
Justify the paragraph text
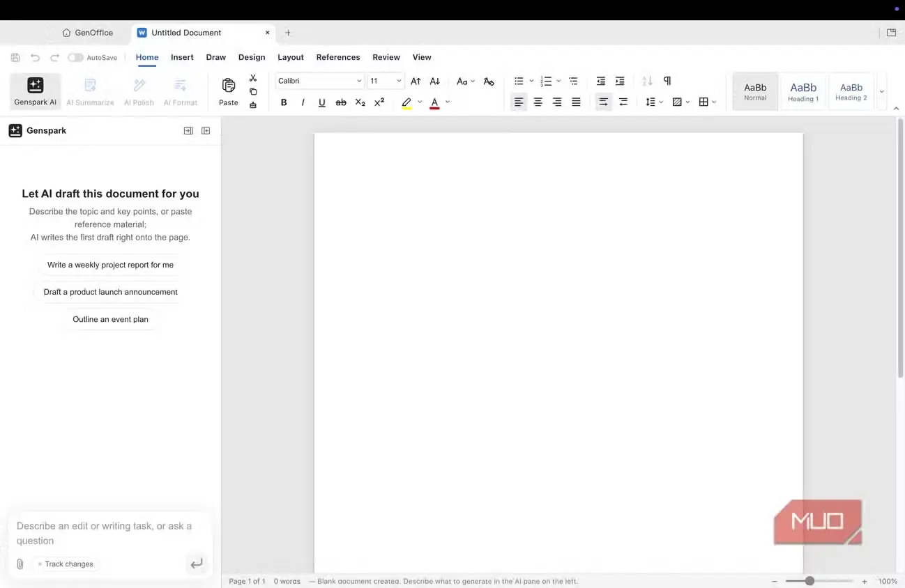(x=576, y=102)
